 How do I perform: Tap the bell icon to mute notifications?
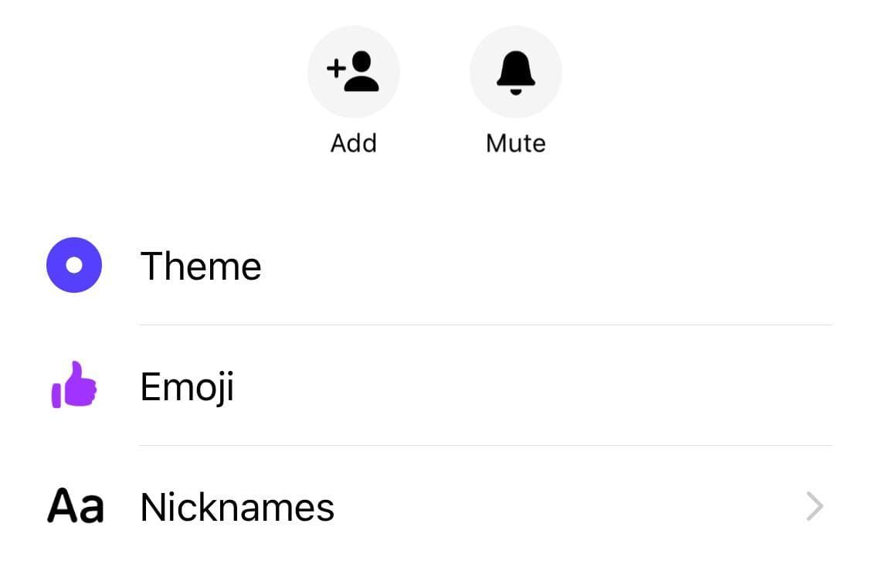[515, 72]
